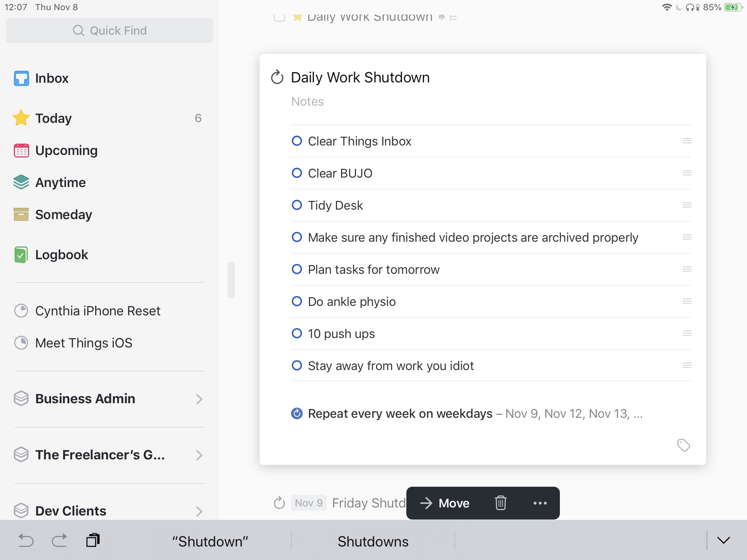Tap the paste clipboard icon in the keyboard bar
Screen dimensions: 747x560
[x=93, y=540]
